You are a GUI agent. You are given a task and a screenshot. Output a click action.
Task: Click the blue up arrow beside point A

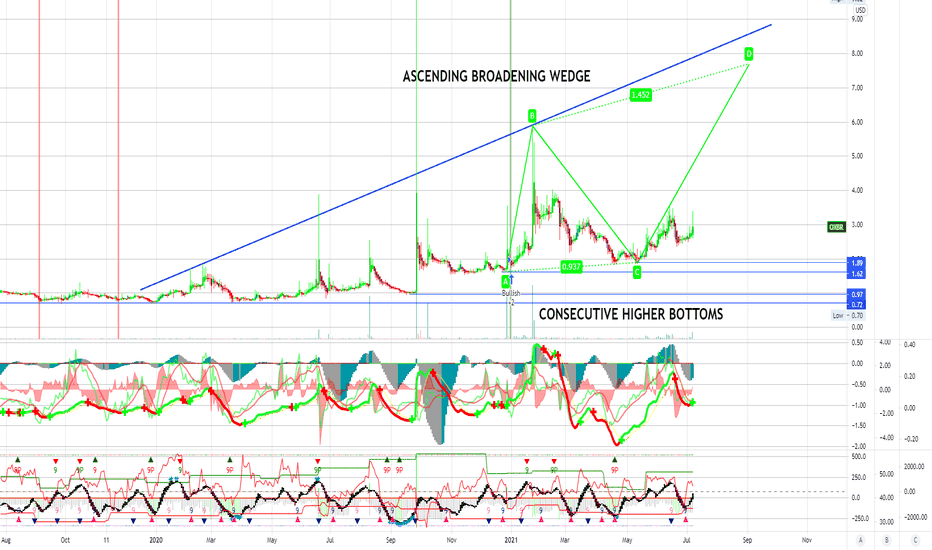tap(512, 278)
